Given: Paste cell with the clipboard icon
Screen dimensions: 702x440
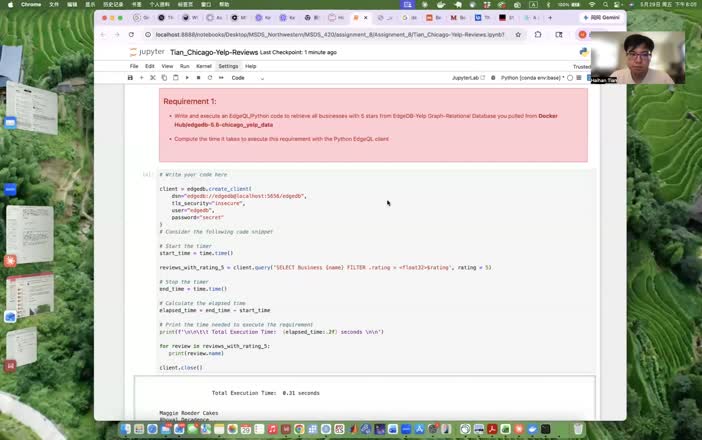Looking at the screenshot, I should tap(176, 78).
